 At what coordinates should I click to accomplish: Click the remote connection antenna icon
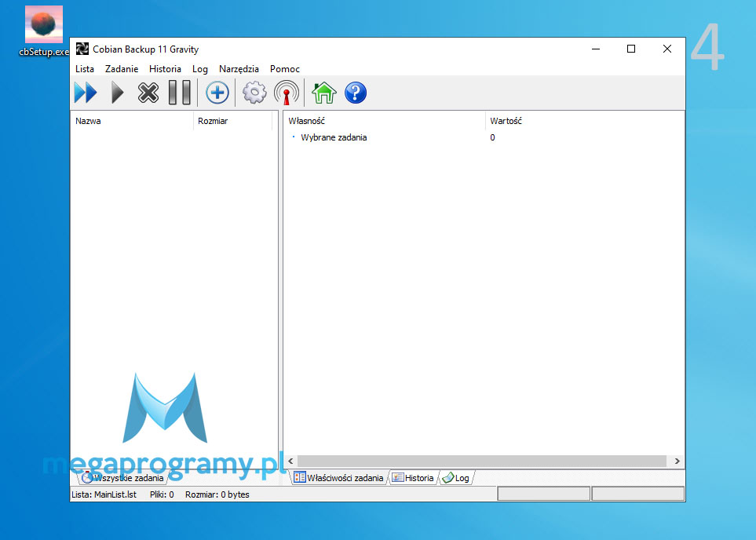click(x=287, y=93)
